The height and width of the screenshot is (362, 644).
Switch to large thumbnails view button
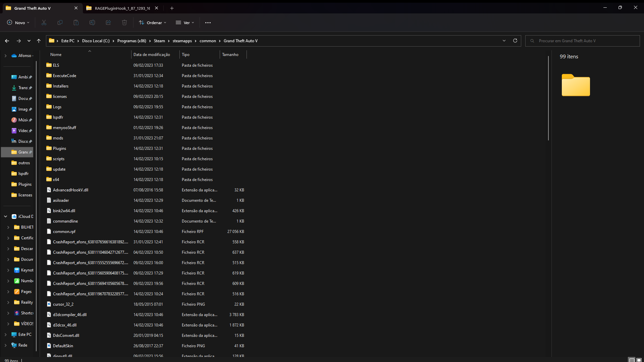(x=639, y=360)
